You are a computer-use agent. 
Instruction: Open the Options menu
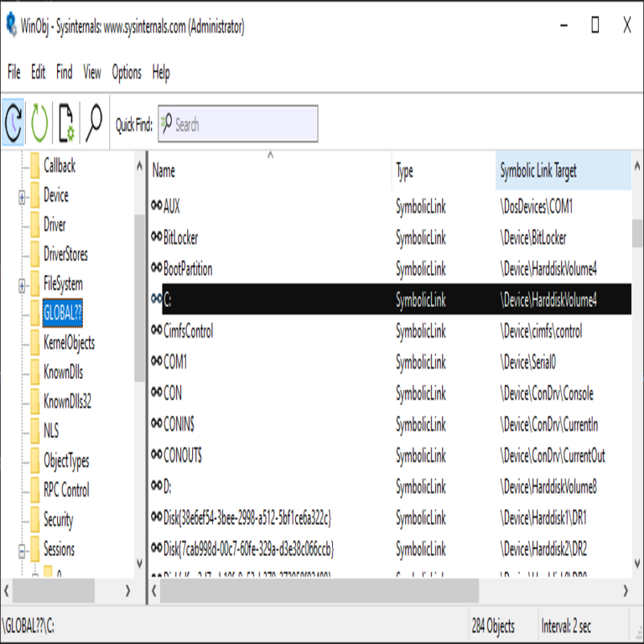coord(127,72)
